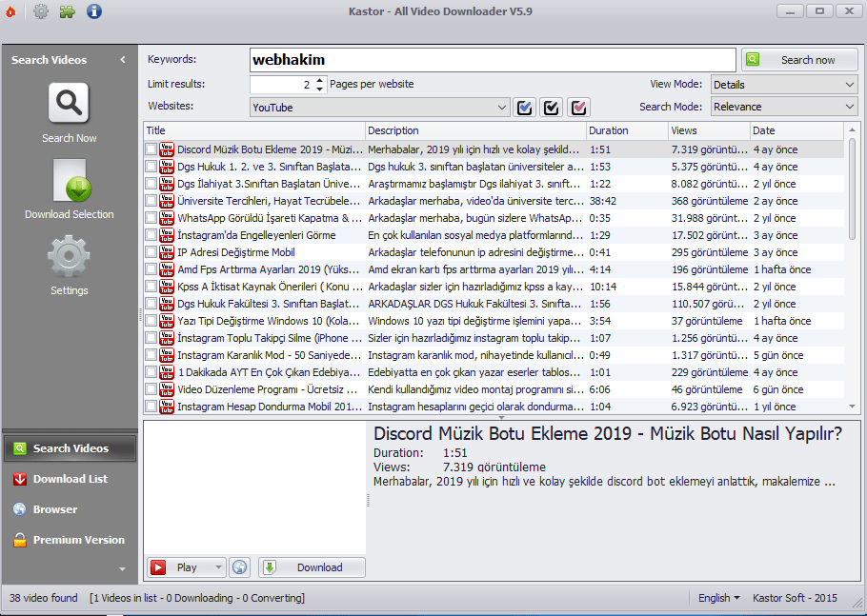Expand the Play button dropdown arrow
Viewport: 867px width, 616px height.
[218, 567]
